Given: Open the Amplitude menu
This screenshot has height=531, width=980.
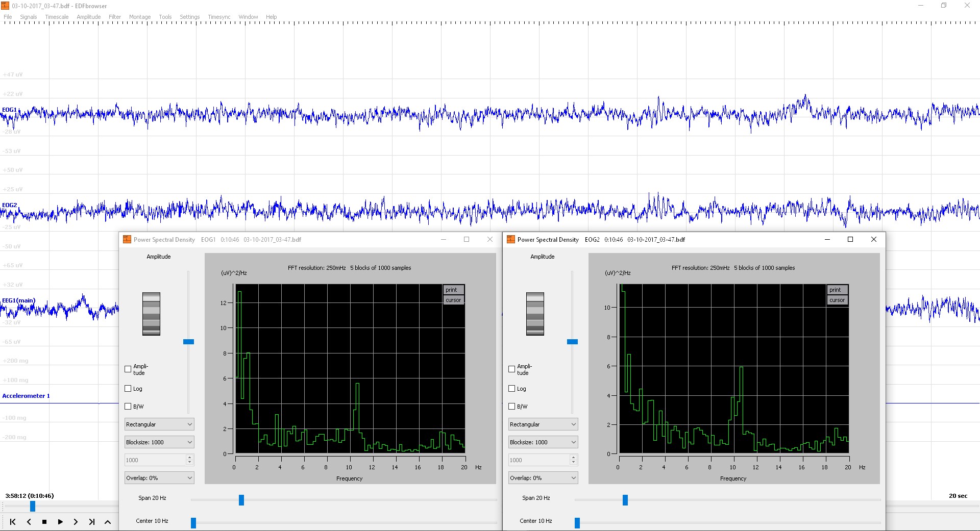Looking at the screenshot, I should pos(89,17).
